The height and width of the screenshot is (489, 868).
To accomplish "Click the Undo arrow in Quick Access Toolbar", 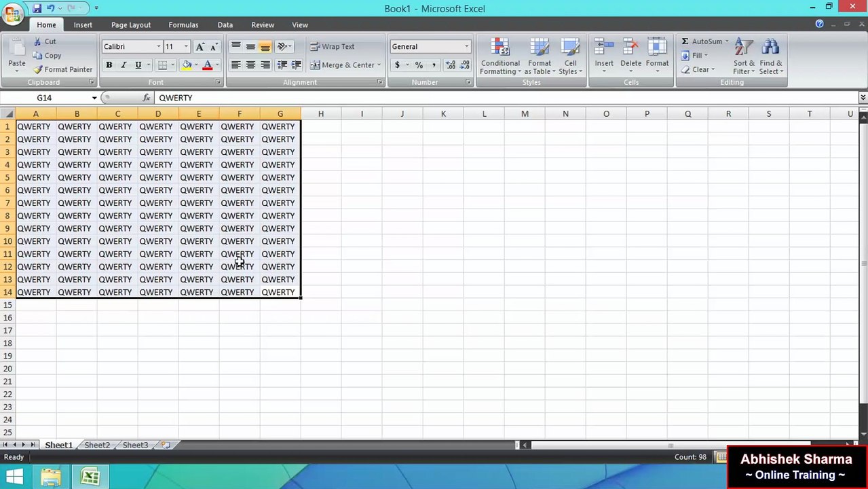I will (50, 8).
